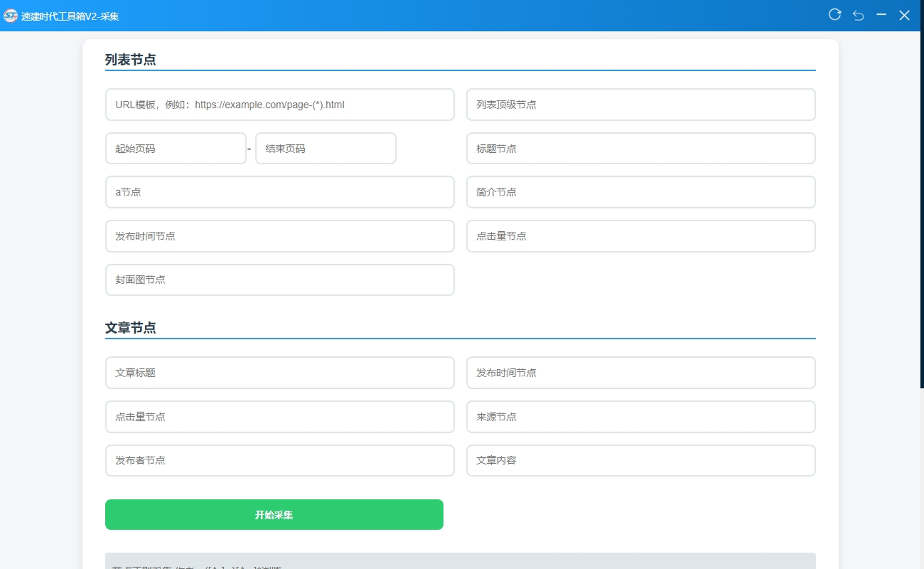Click the 发布者节点 input field
This screenshot has width=924, height=569.
(280, 460)
